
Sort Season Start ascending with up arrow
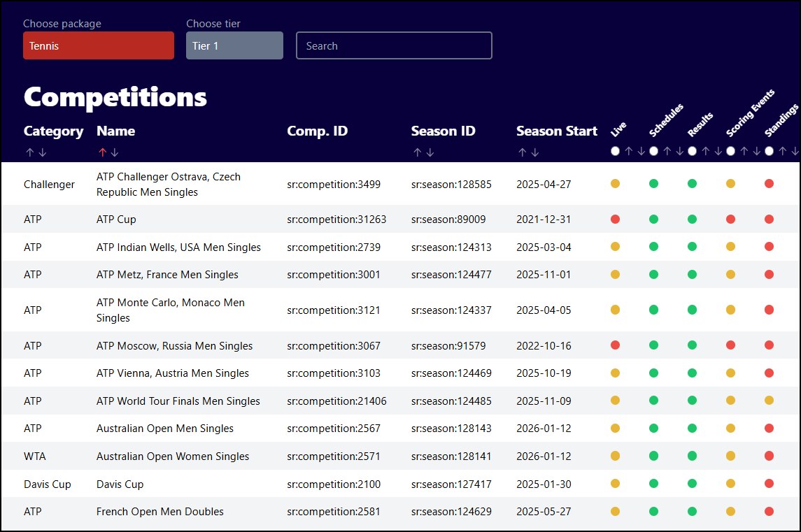[x=522, y=152]
